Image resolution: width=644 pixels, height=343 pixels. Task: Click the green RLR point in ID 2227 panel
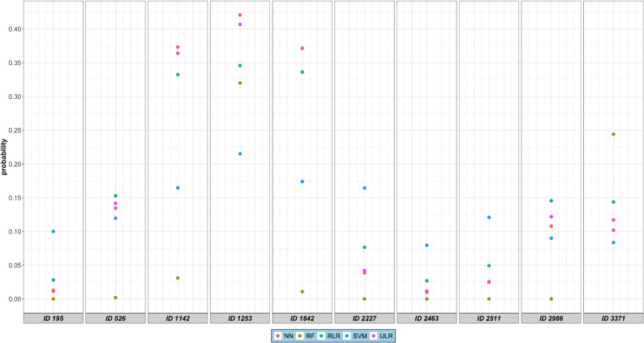364,247
